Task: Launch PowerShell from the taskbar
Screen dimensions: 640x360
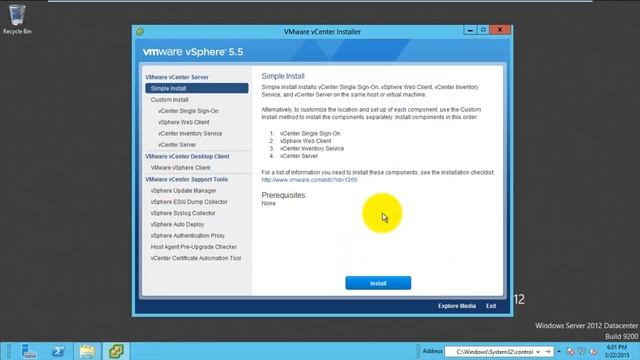Action: pyautogui.click(x=58, y=351)
